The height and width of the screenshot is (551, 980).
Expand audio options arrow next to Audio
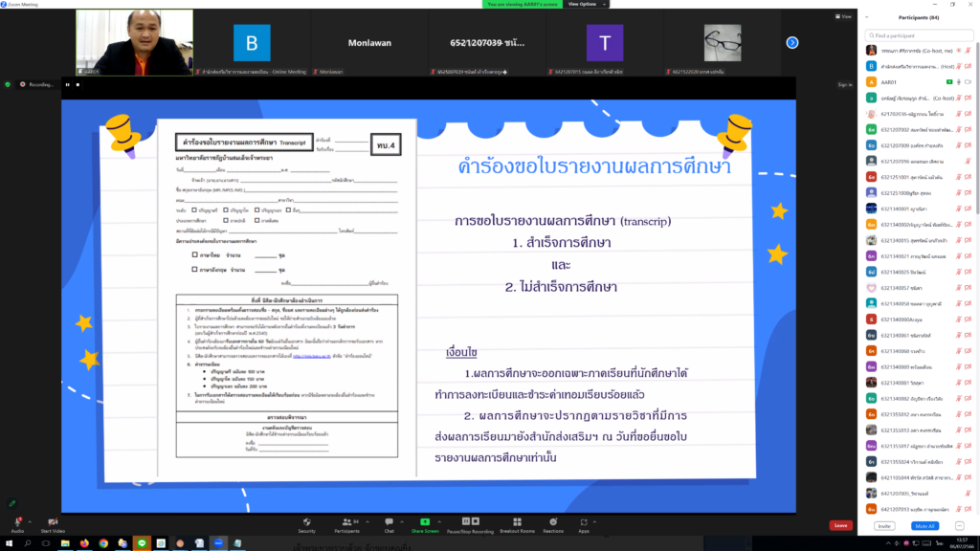pos(30,521)
